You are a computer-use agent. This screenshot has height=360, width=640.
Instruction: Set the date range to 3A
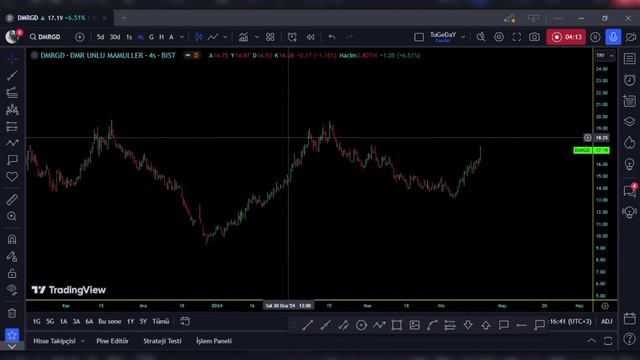tap(76, 322)
